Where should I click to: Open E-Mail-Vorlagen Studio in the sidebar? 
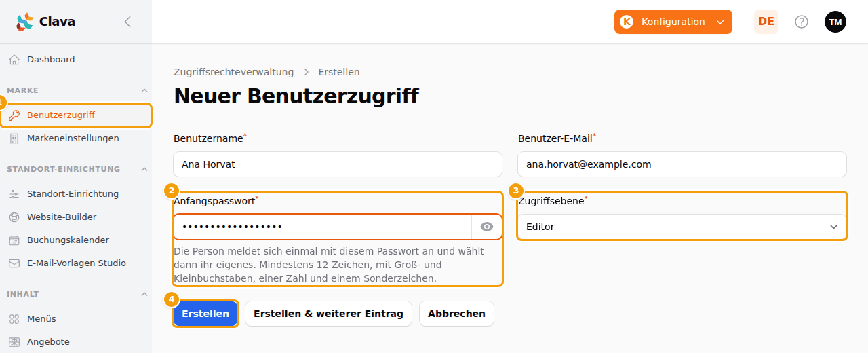pyautogui.click(x=76, y=263)
